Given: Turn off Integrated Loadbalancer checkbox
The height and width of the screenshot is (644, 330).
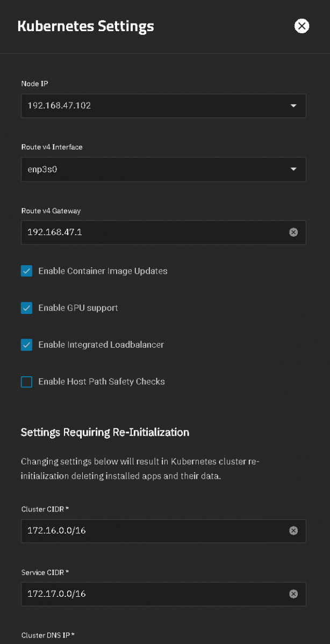Looking at the screenshot, I should (x=26, y=345).
